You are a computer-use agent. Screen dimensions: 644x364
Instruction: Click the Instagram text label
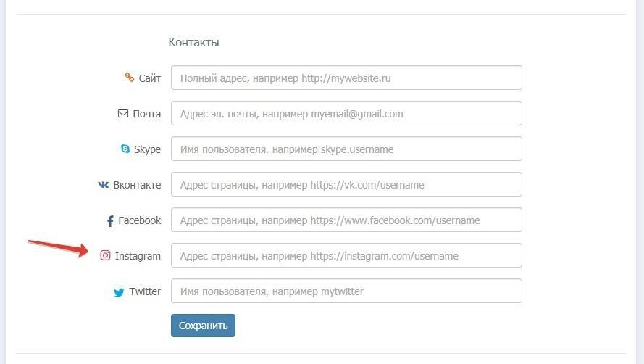pos(138,256)
